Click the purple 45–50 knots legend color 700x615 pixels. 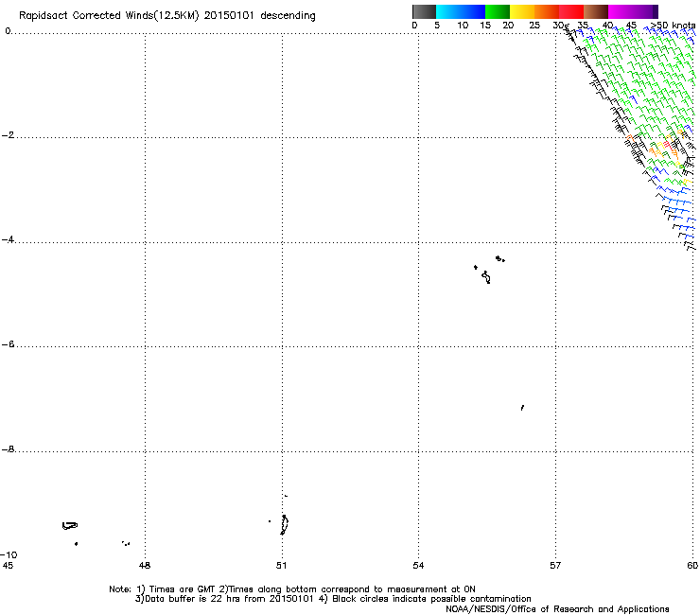(645, 11)
